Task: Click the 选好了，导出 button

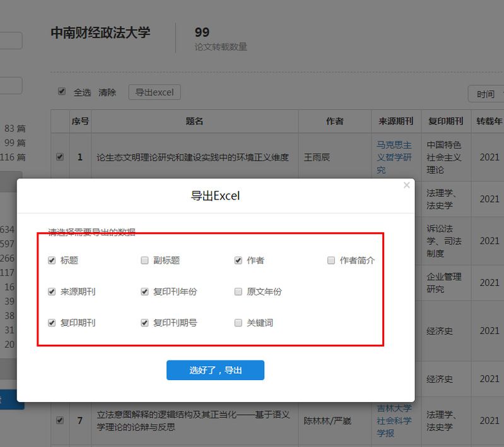Action: (x=215, y=370)
